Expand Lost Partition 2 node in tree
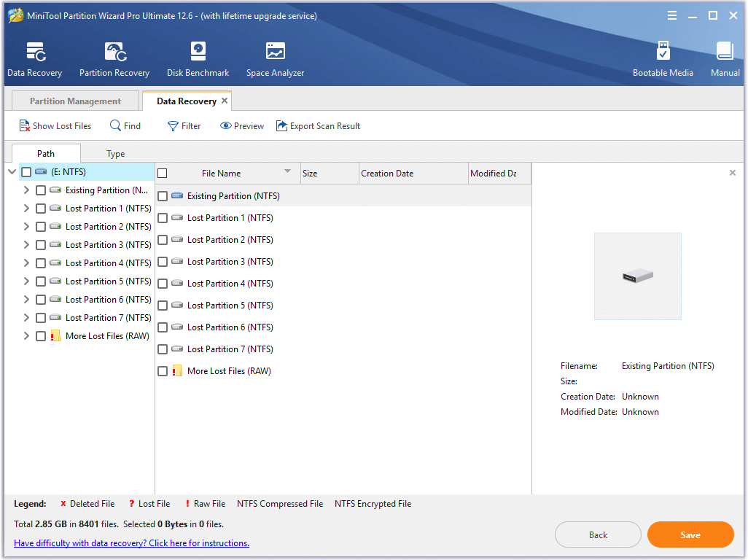This screenshot has height=560, width=748. click(26, 227)
